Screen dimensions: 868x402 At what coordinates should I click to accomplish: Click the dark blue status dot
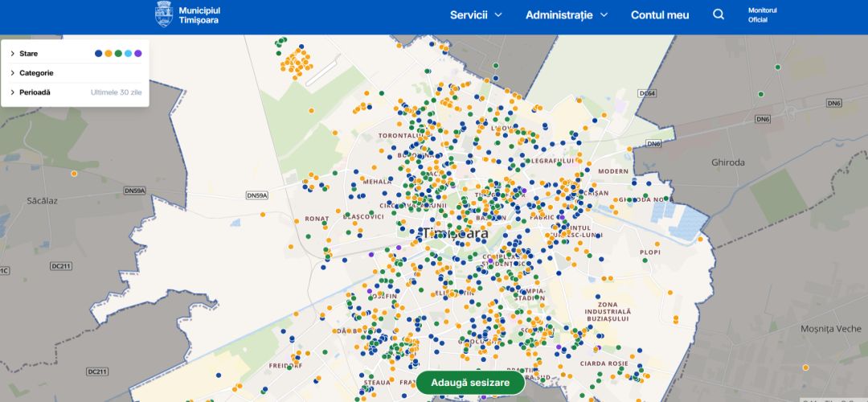(99, 54)
